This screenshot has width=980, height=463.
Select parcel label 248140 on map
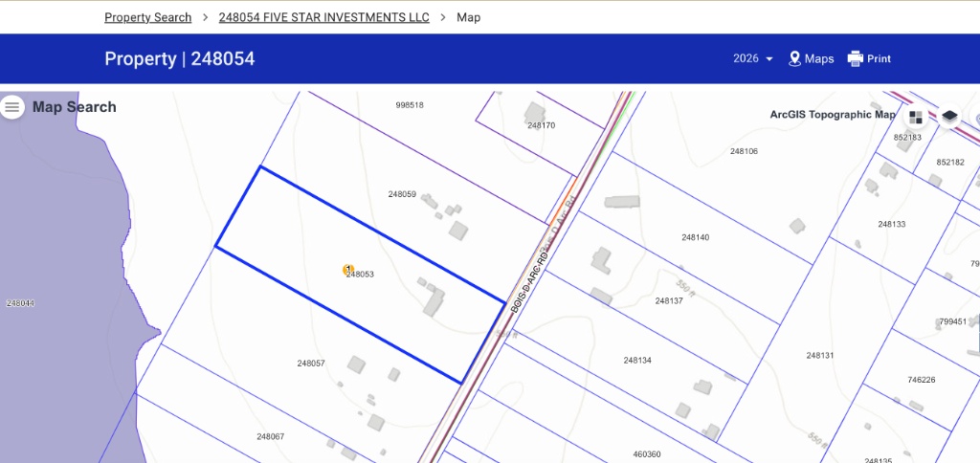(x=695, y=237)
